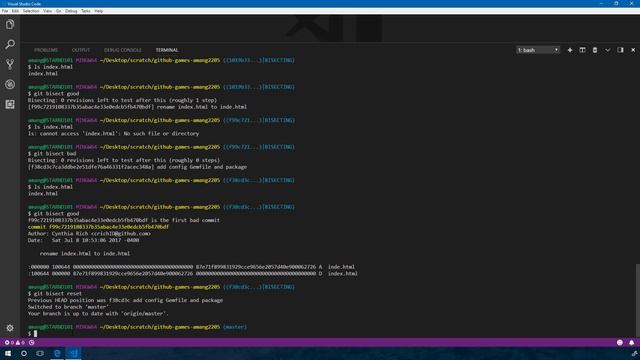
Task: Switch to the Output tab
Action: point(81,50)
